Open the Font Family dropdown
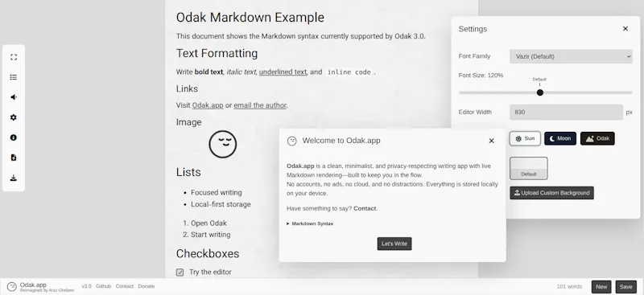 [571, 56]
